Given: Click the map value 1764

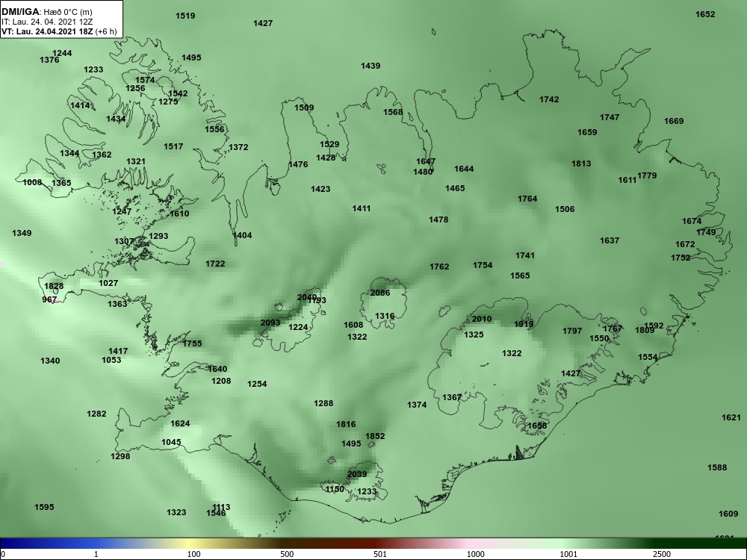Looking at the screenshot, I should click(x=527, y=199).
